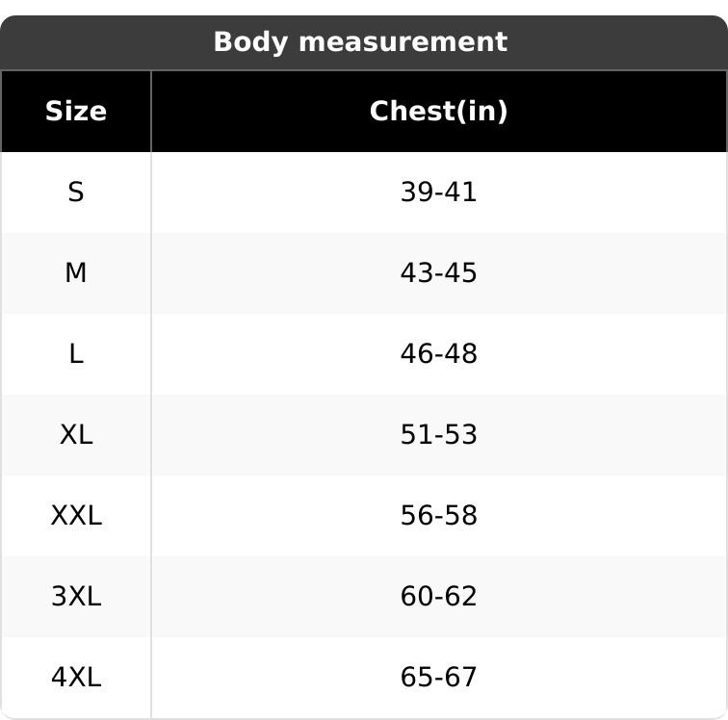
Task: Select the L size cell
Action: coord(75,354)
